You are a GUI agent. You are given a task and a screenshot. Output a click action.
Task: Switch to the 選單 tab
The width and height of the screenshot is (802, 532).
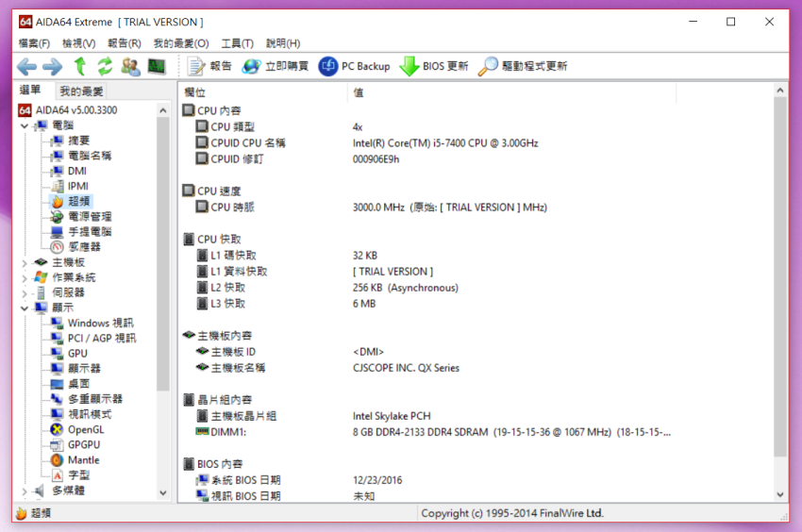pos(30,91)
